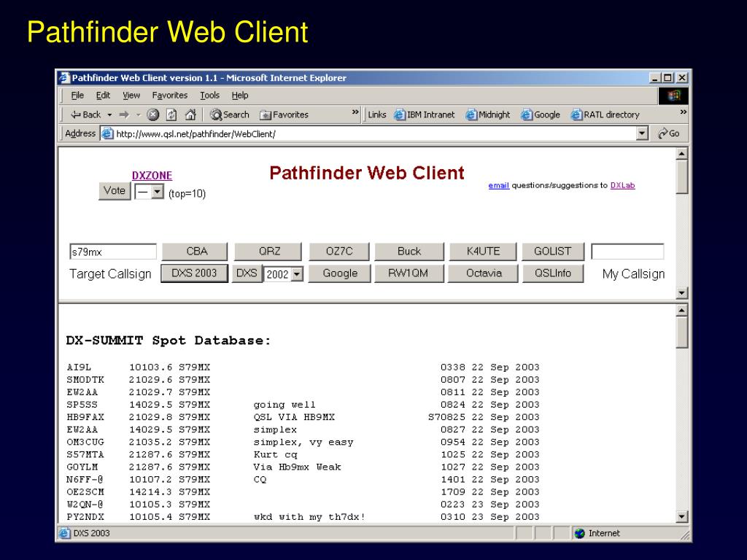The width and height of the screenshot is (747, 560).
Task: Click the GOLIST button
Action: point(553,252)
